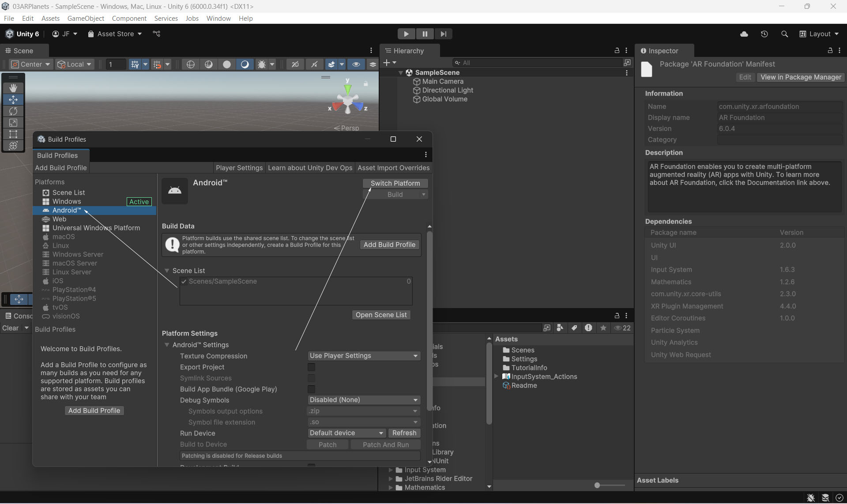The image size is (847, 504).
Task: Click the search magnifier in top toolbar
Action: pyautogui.click(x=784, y=34)
